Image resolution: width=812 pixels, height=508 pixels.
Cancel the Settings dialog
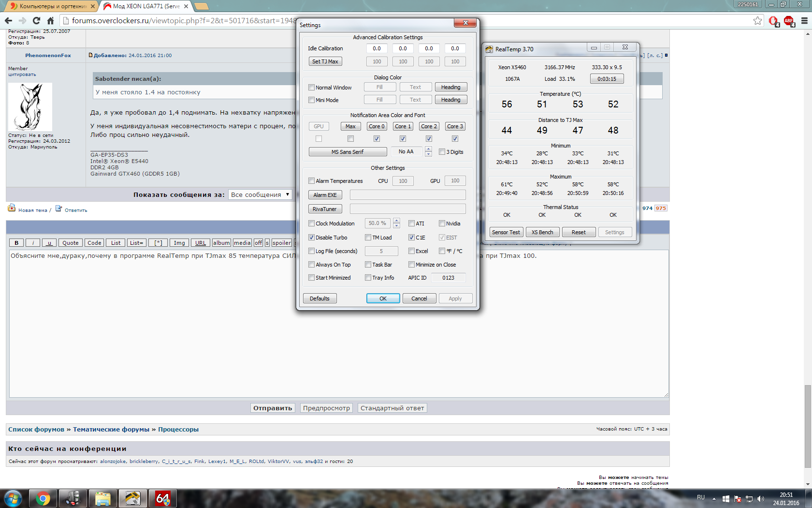(420, 299)
